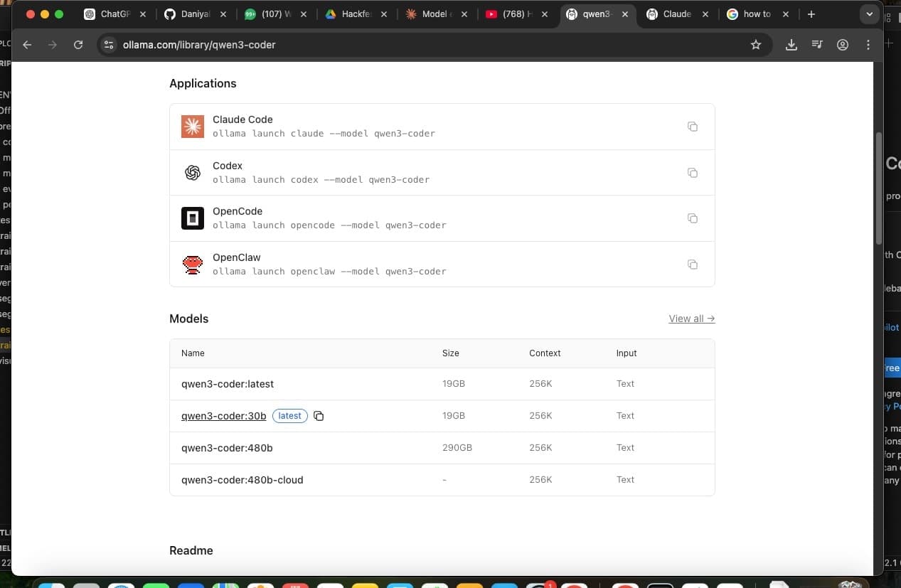Click the site information icon in address bar
The width and height of the screenshot is (901, 588).
[x=109, y=45]
